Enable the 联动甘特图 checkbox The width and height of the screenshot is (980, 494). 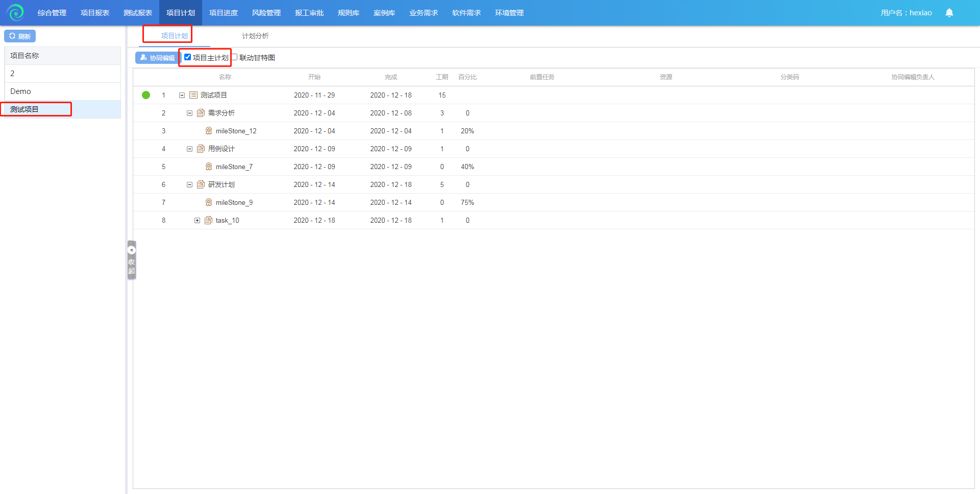[x=235, y=57]
